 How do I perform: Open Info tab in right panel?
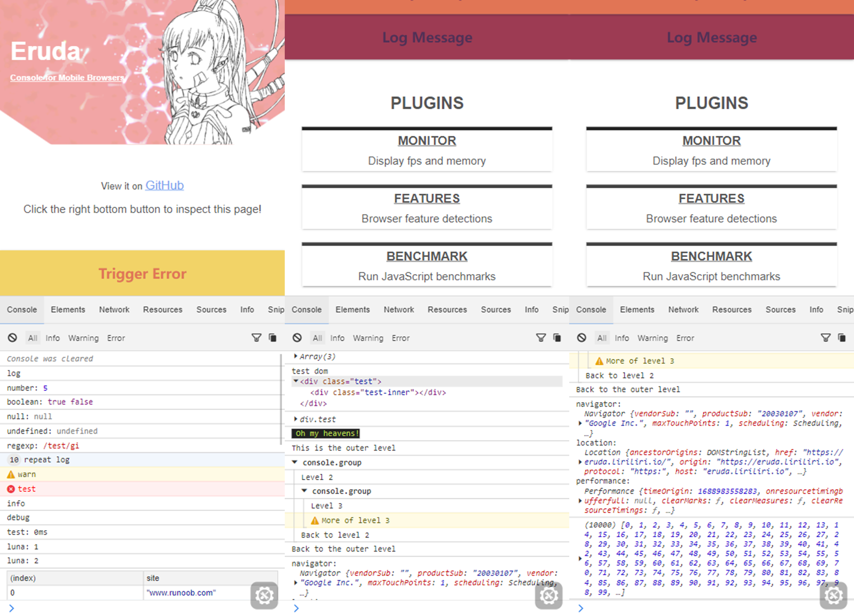pyautogui.click(x=816, y=310)
